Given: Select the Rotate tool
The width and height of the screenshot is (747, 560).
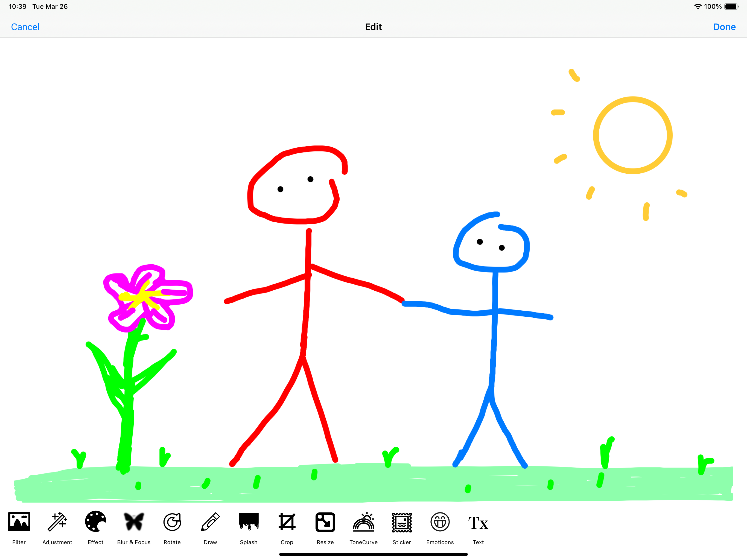Looking at the screenshot, I should (172, 528).
